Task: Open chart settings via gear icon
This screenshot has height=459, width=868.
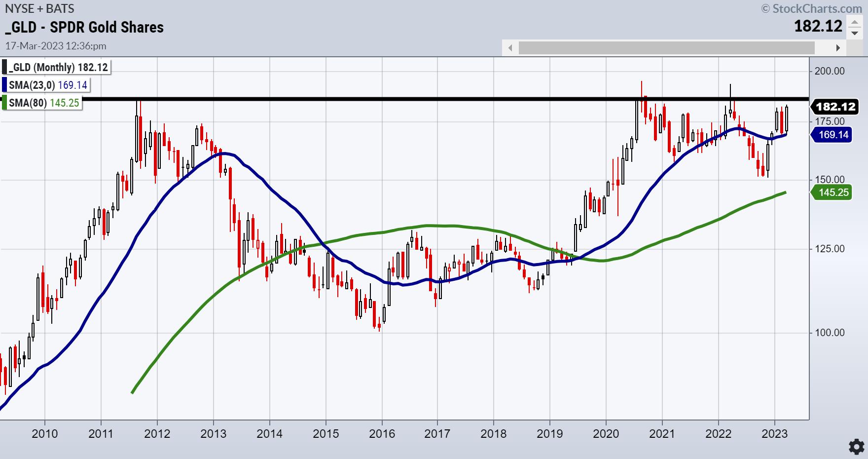Action: click(855, 446)
